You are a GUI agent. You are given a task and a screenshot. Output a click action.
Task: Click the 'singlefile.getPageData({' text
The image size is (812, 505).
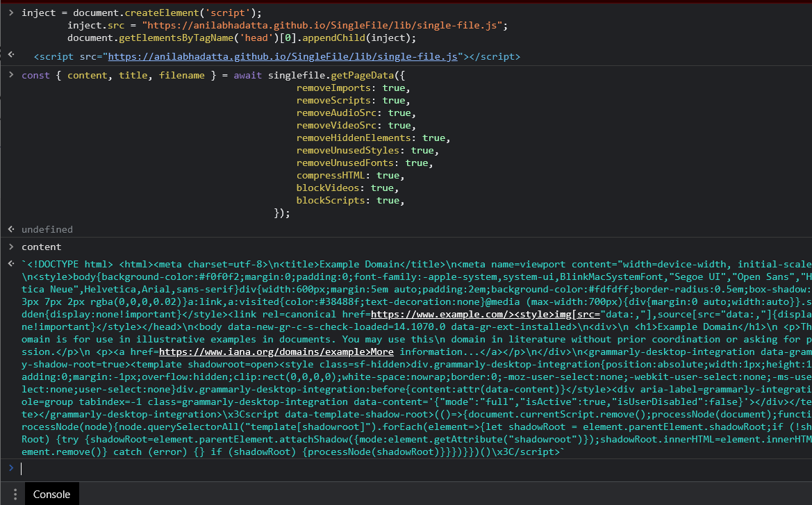(x=337, y=76)
